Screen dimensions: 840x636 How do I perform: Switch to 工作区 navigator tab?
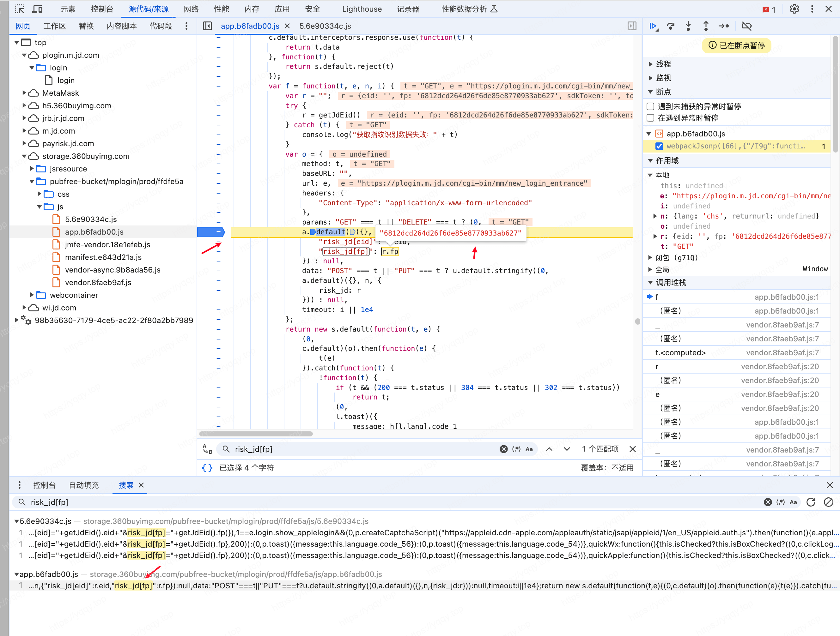(x=55, y=26)
